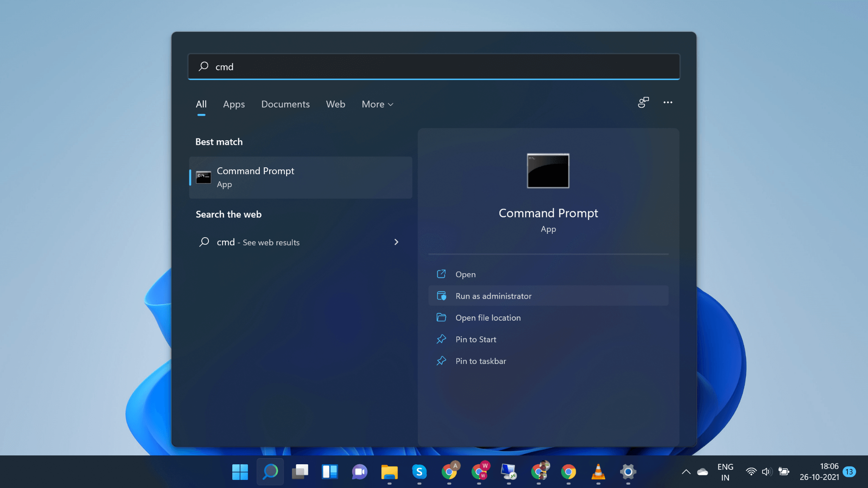Open File Explorer from the taskbar
Viewport: 868px width, 488px height.
point(389,471)
